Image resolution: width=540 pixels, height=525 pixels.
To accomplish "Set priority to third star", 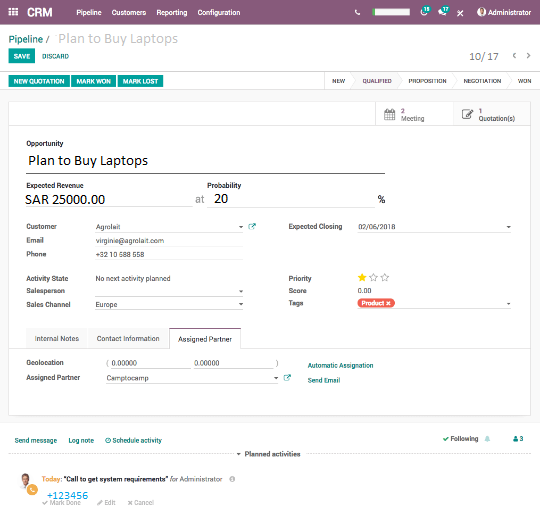I will pyautogui.click(x=385, y=277).
